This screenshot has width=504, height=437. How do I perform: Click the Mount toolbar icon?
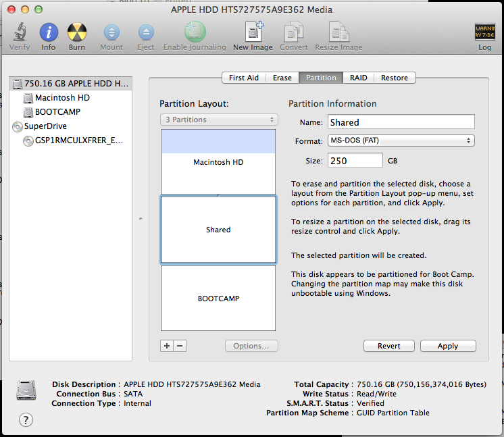point(111,32)
